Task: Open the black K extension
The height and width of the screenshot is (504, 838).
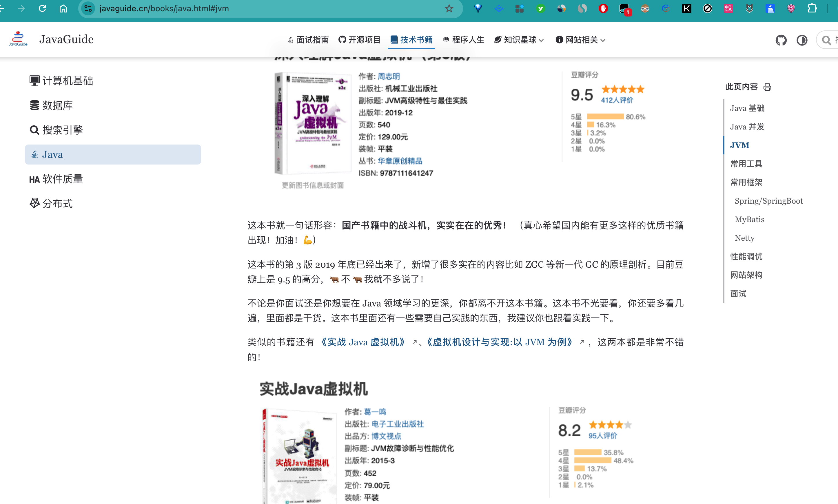Action: click(686, 8)
